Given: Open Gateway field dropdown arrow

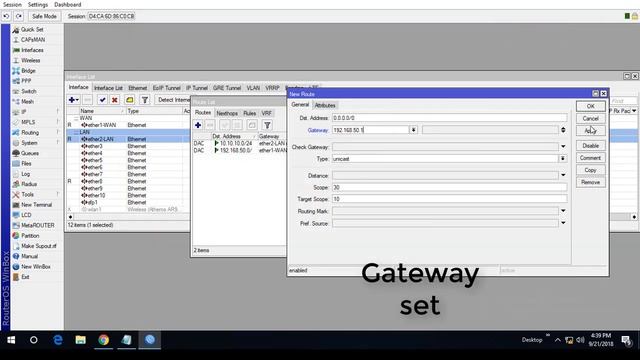Looking at the screenshot, I should point(413,130).
